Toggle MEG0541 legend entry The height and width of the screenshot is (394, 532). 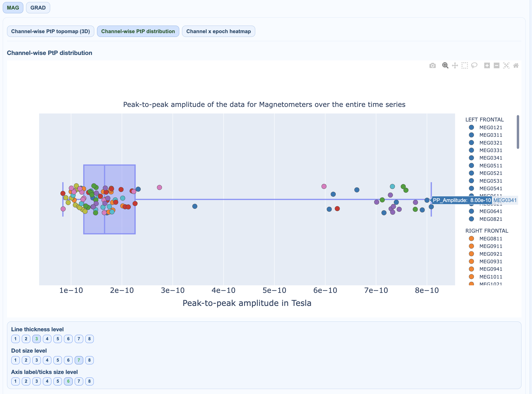(x=491, y=188)
